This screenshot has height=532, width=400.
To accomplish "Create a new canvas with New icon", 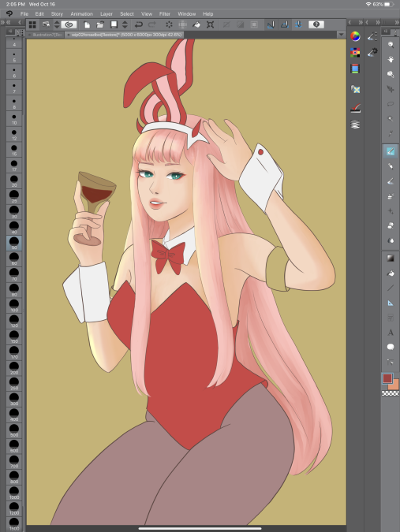I will 88,24.
